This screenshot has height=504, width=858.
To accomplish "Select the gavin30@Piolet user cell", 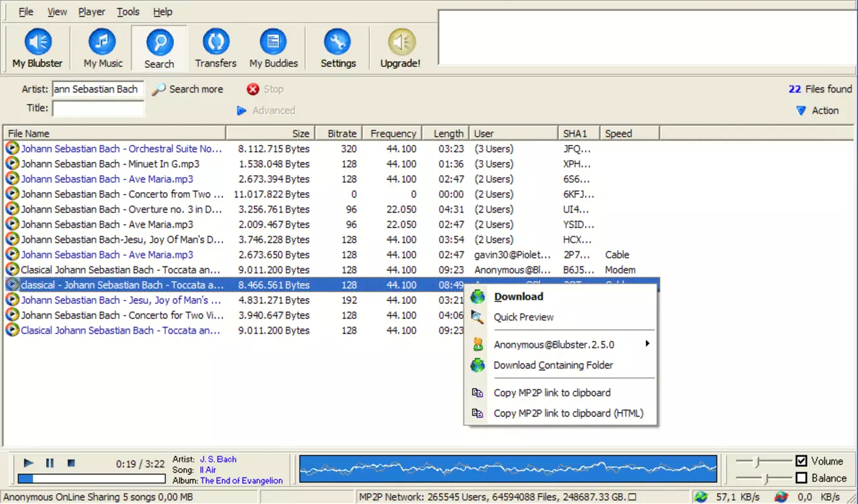I will (513, 255).
